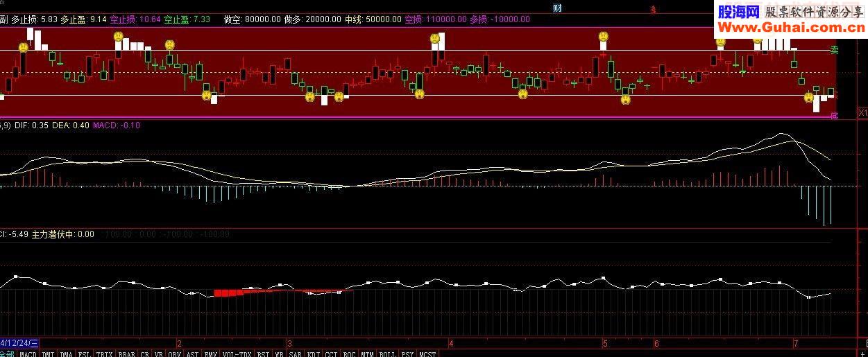Image resolution: width=868 pixels, height=357 pixels.
Task: Switch to the BOLL indicator tab
Action: click(389, 354)
